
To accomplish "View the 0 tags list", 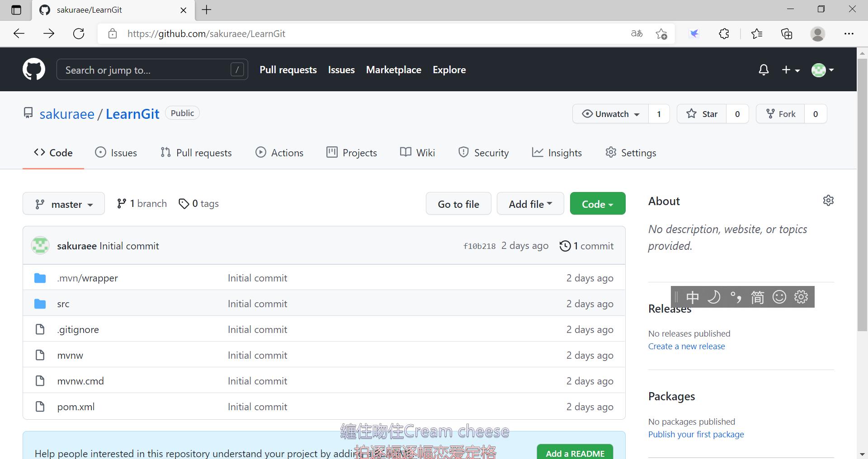I will pos(198,204).
